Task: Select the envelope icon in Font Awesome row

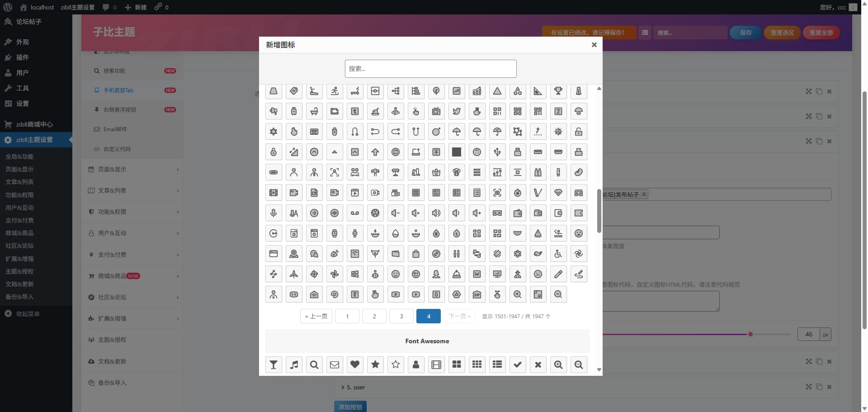Action: pyautogui.click(x=335, y=365)
